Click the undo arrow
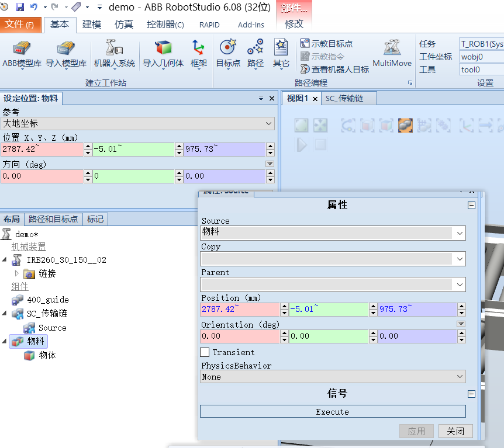Viewport: 504px width, 448px height. click(34, 7)
